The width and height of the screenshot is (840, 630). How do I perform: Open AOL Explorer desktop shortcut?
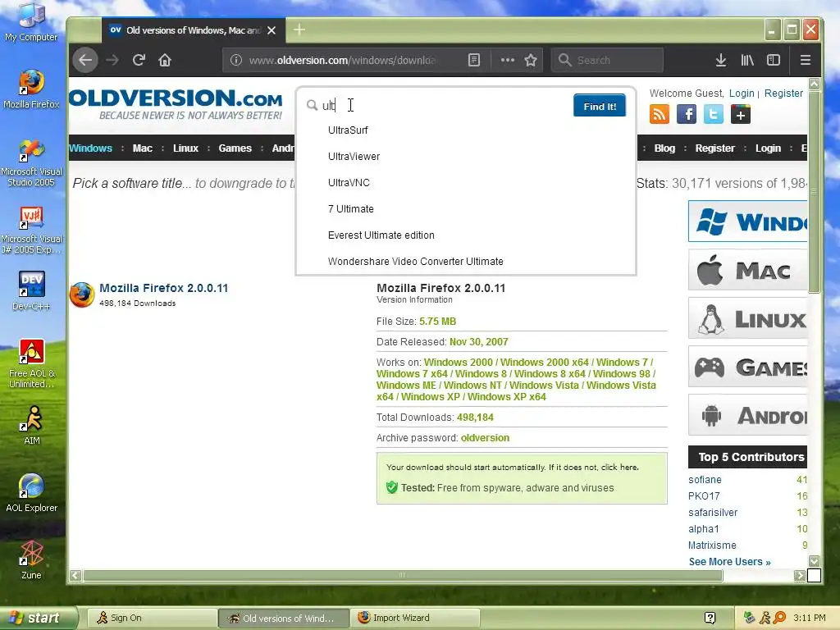coord(31,493)
